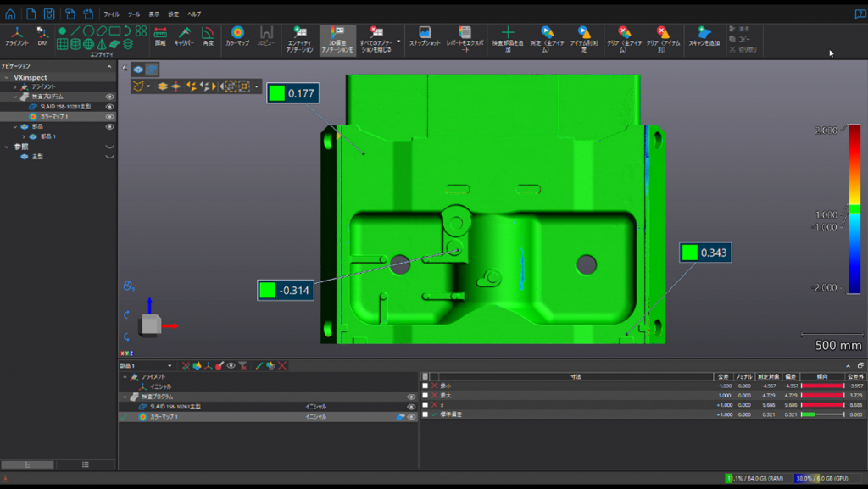Image resolution: width=868 pixels, height=489 pixels.
Task: Hide カラーマップ 1 in the navigation tree
Action: tap(109, 116)
